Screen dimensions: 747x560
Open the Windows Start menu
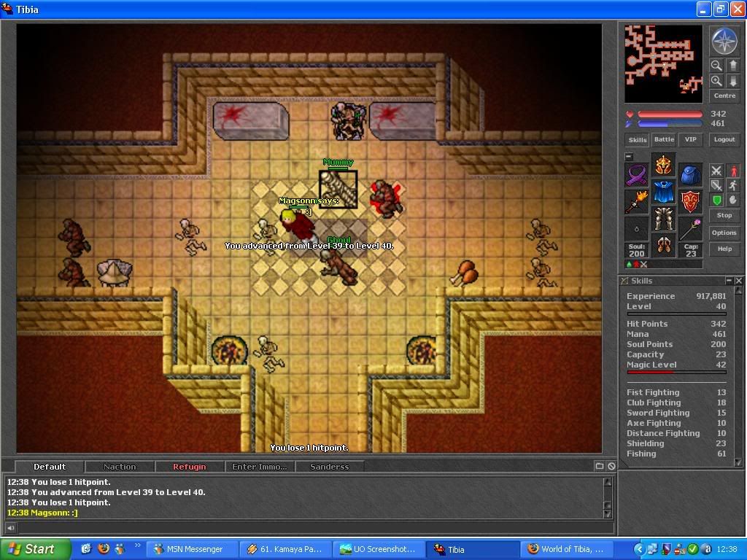click(x=35, y=549)
